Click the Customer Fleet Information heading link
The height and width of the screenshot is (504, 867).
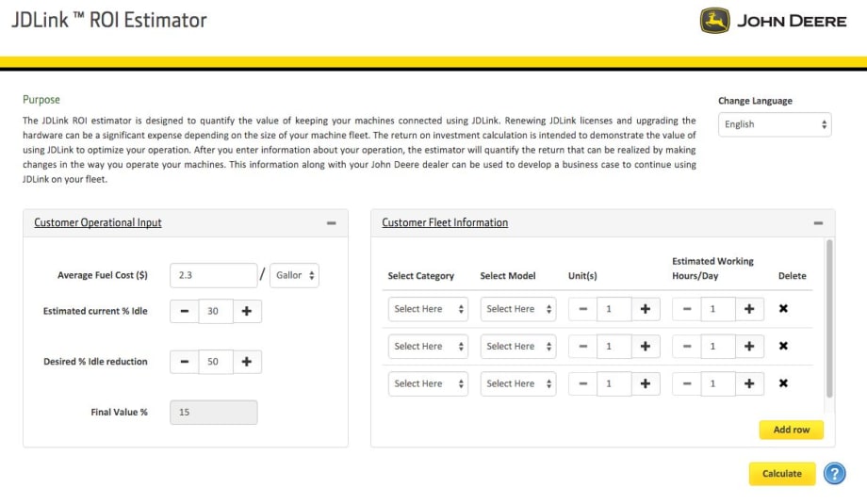pos(445,222)
